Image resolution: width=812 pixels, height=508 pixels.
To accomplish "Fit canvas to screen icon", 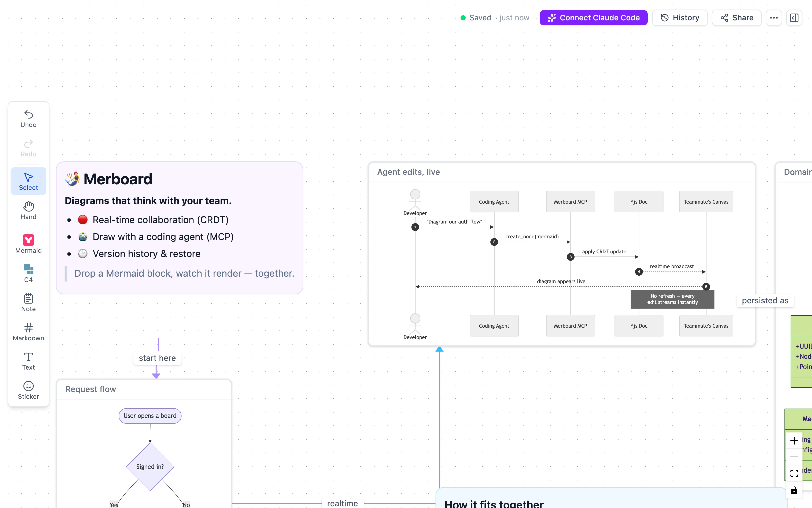I will (794, 473).
